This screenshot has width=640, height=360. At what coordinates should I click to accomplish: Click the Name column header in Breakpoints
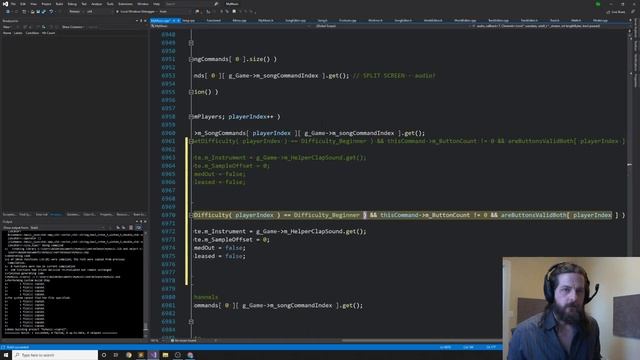(7, 33)
